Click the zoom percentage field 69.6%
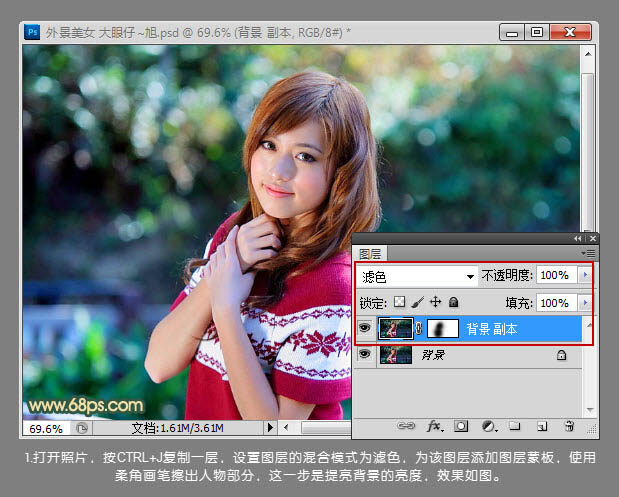Image resolution: width=619 pixels, height=497 pixels. tap(45, 429)
